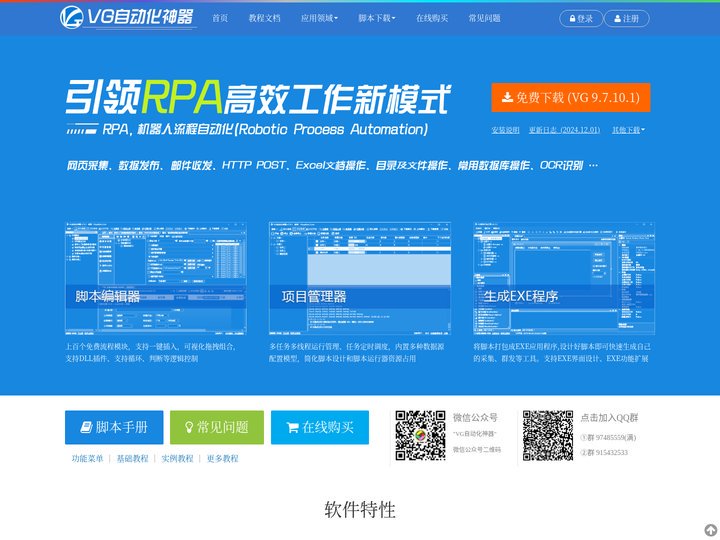720x540 pixels.
Task: Click the 登录 button
Action: (581, 18)
